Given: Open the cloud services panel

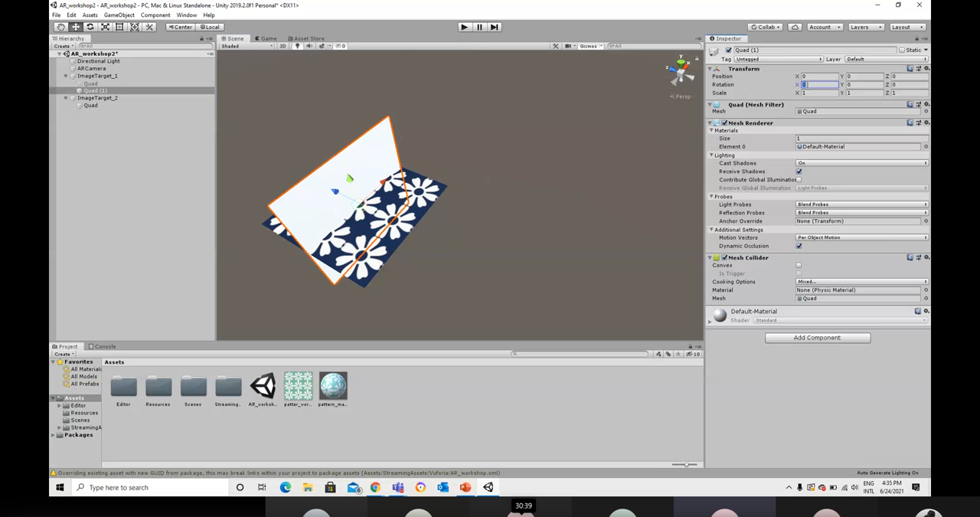Looking at the screenshot, I should coord(795,27).
